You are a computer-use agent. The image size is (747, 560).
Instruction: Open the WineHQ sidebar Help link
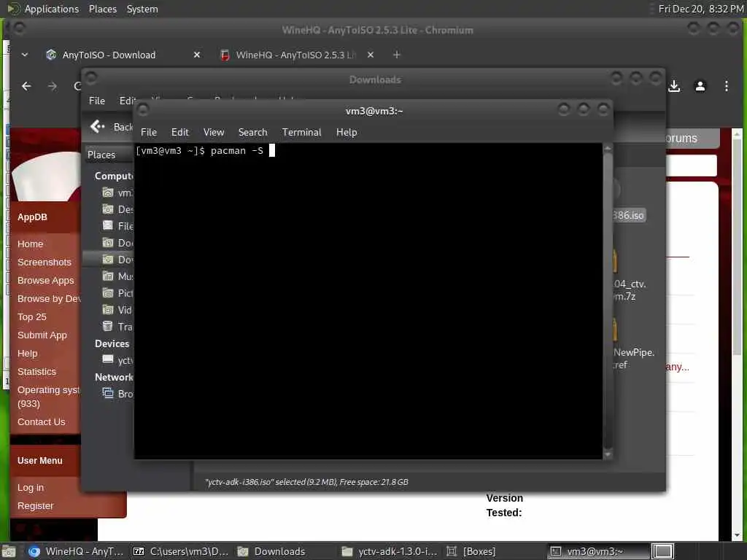27,354
